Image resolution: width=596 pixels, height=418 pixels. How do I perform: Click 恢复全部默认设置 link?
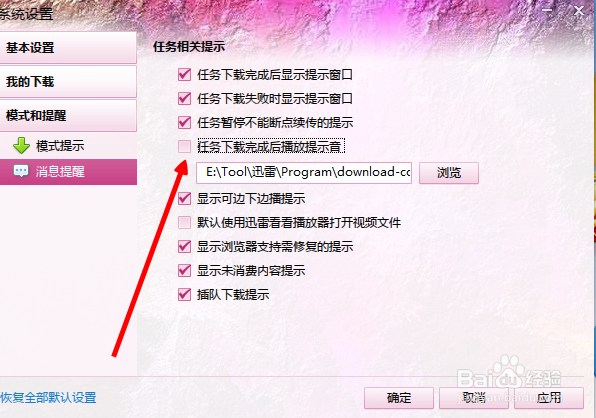48,397
